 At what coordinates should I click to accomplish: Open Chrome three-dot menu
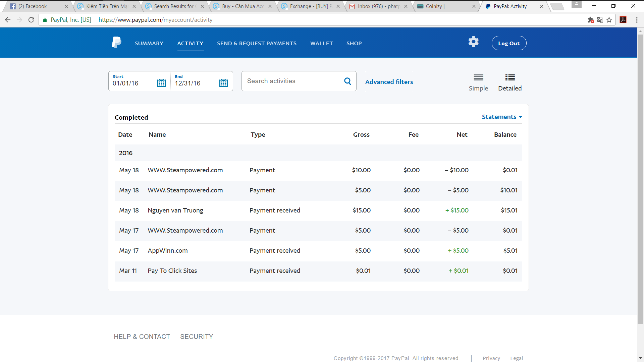637,20
